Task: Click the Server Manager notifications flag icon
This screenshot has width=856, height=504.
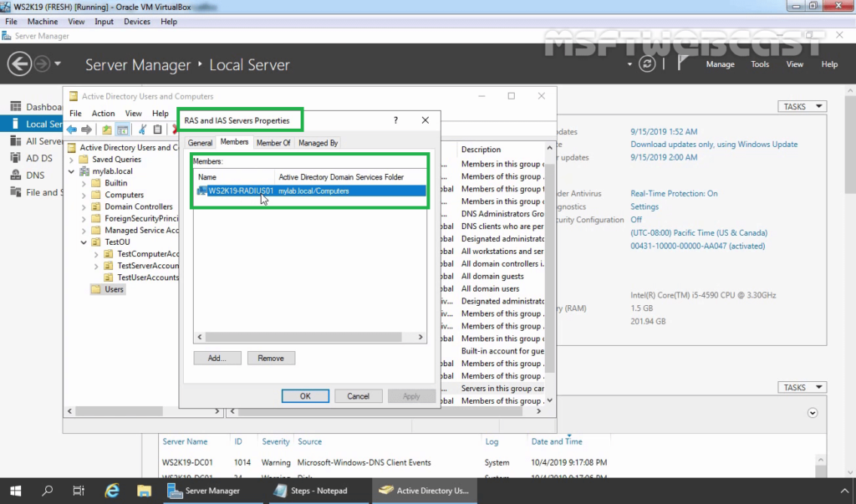Action: [682, 64]
